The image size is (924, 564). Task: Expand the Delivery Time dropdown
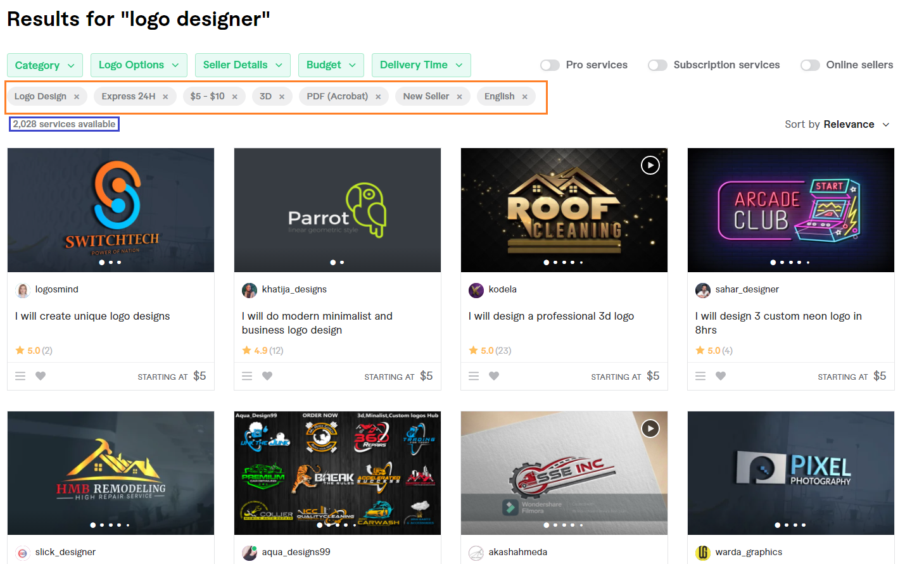click(421, 65)
